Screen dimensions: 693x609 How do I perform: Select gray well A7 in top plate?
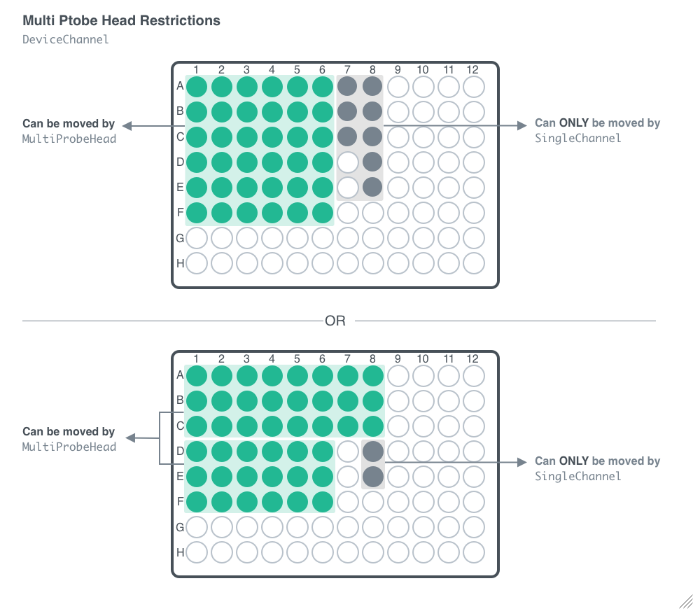[347, 87]
